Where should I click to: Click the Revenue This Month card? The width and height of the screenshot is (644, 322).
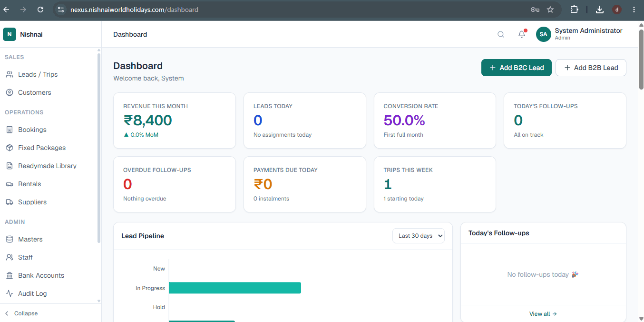pyautogui.click(x=175, y=121)
